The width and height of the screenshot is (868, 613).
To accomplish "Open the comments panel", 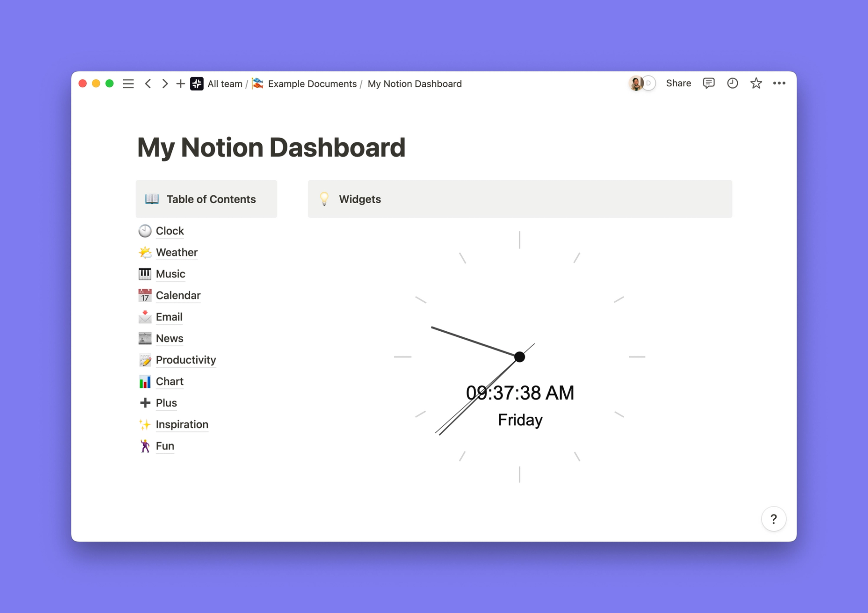I will (x=708, y=83).
